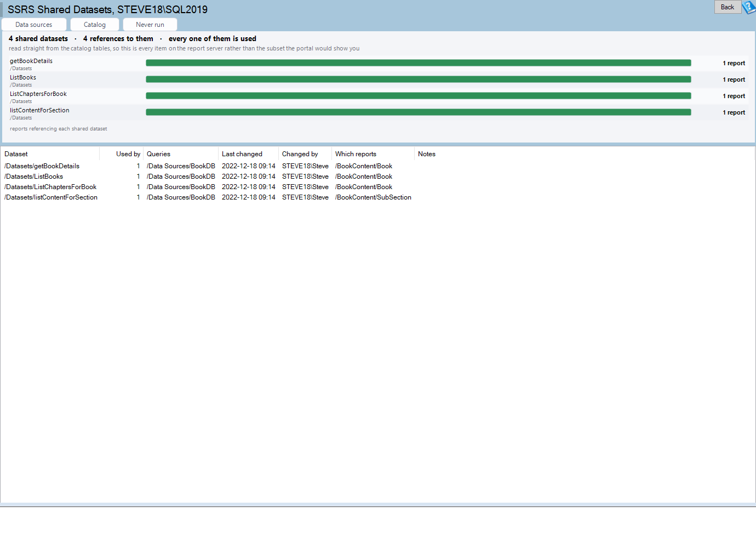Select the /Datasets/listContentForSection table row
Screen dimensions: 756x535
point(377,197)
